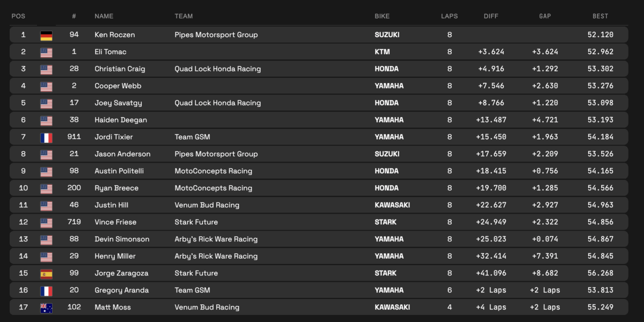Click the US flag in Vince Friese's row
Viewport: 644px width, 322px height.
coord(46,223)
